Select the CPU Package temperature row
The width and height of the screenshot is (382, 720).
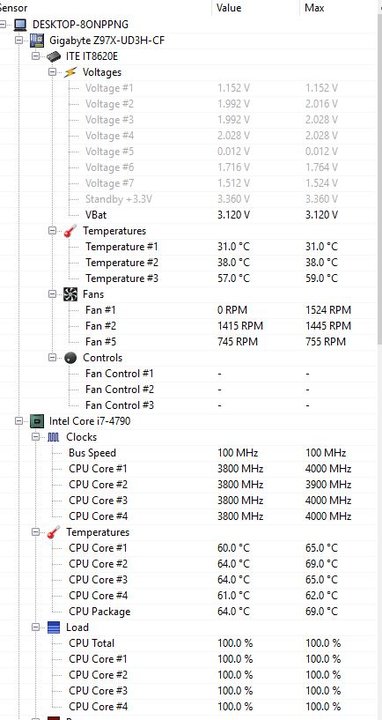(188, 612)
